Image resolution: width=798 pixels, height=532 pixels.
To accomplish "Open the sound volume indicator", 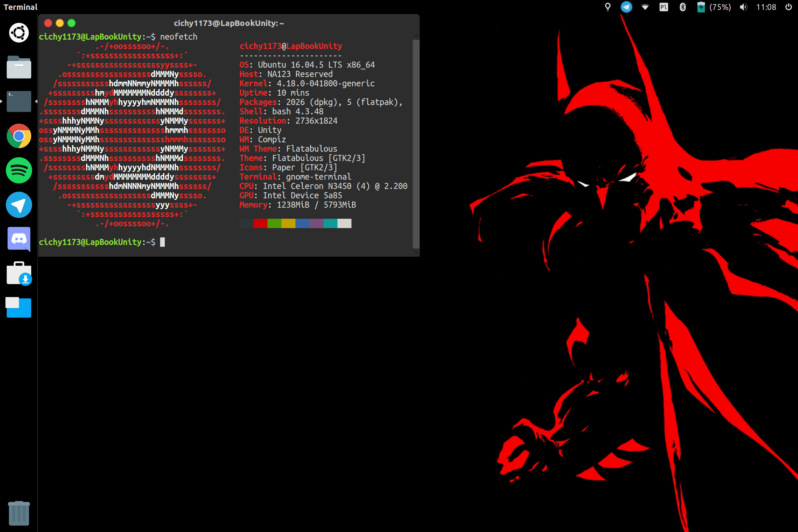I will coord(743,7).
